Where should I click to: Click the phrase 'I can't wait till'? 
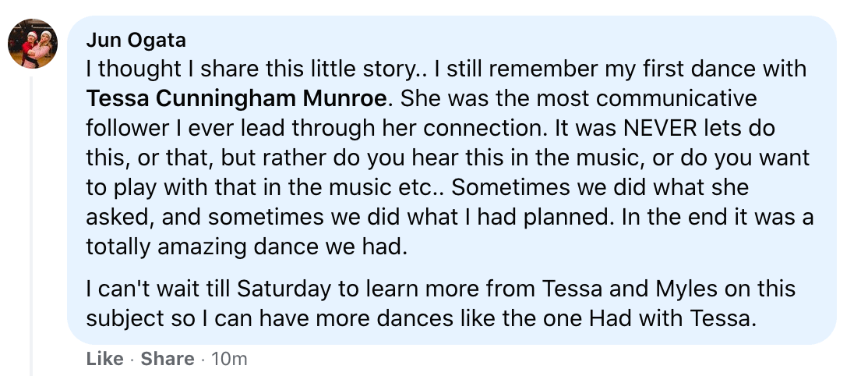(158, 289)
